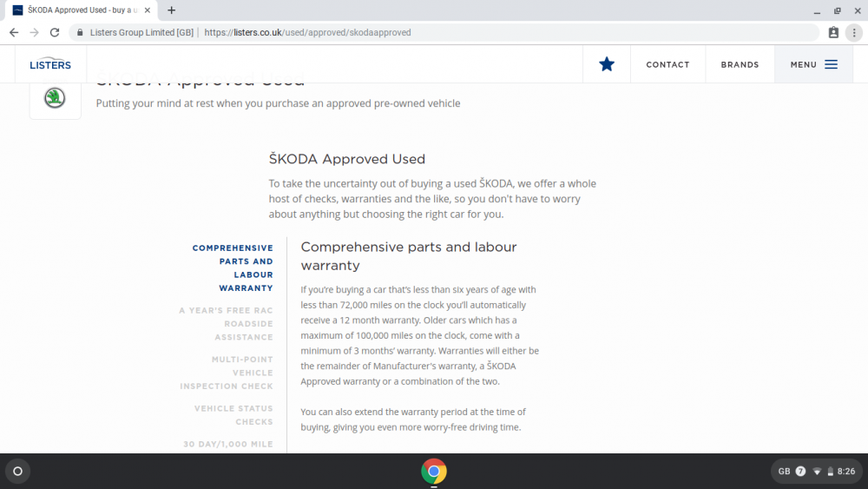Reload the page

tap(54, 33)
